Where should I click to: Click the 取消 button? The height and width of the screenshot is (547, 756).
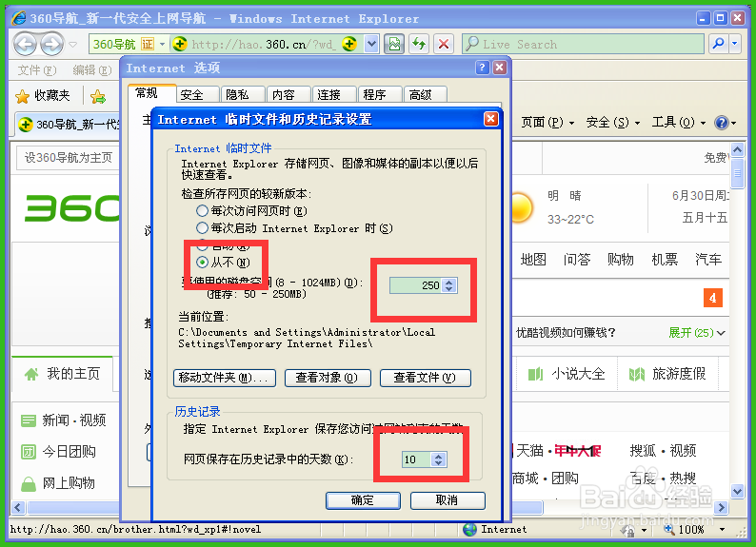pos(448,500)
